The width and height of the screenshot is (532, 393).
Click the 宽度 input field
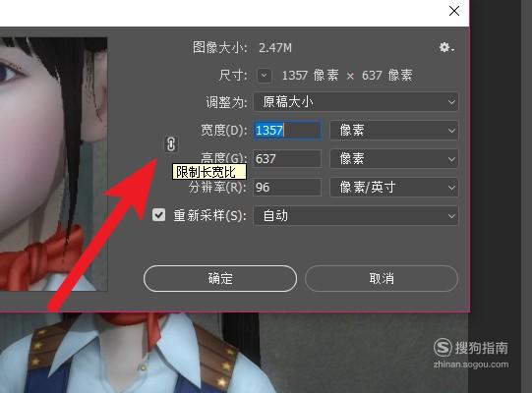pyautogui.click(x=287, y=131)
